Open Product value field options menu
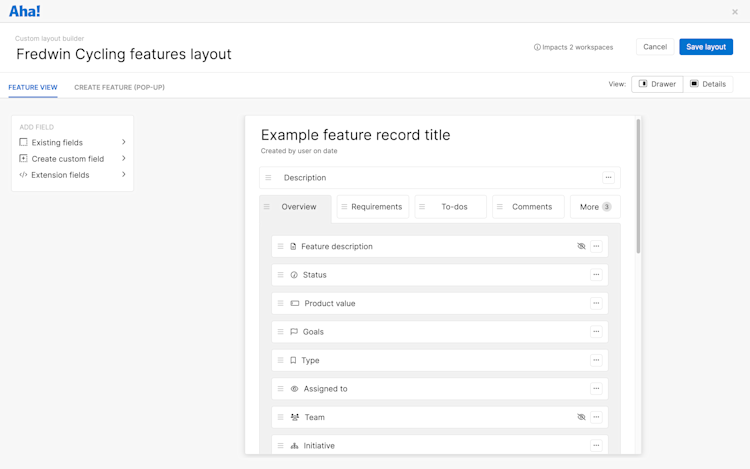The image size is (750, 469). pos(596,303)
